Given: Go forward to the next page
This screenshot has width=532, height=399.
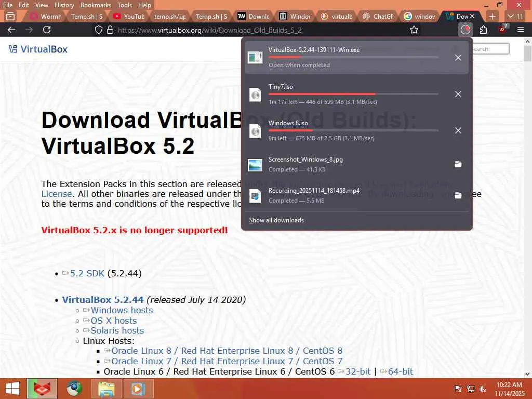Looking at the screenshot, I should point(29,30).
